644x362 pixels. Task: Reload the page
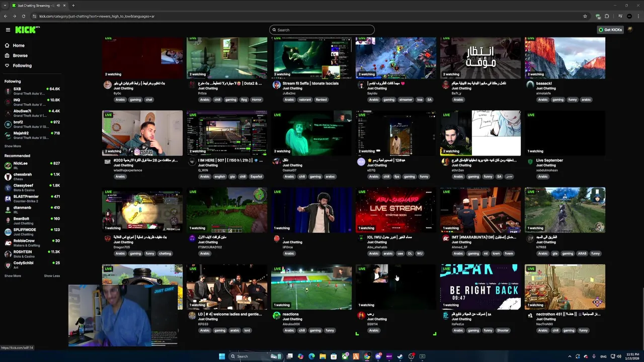pos(23,16)
